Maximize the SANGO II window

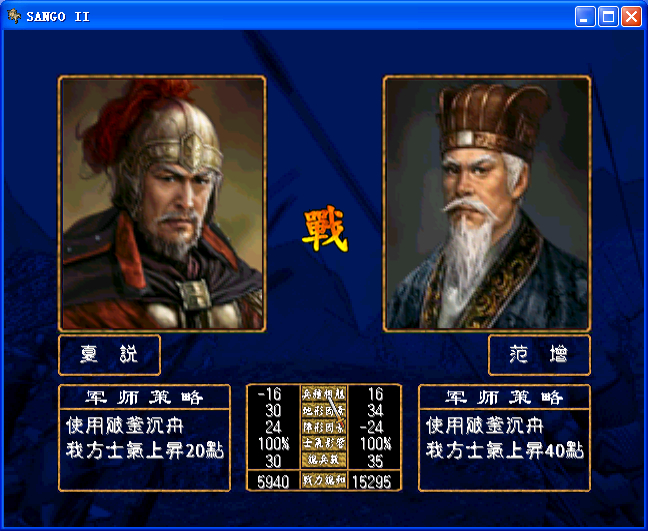608,17
